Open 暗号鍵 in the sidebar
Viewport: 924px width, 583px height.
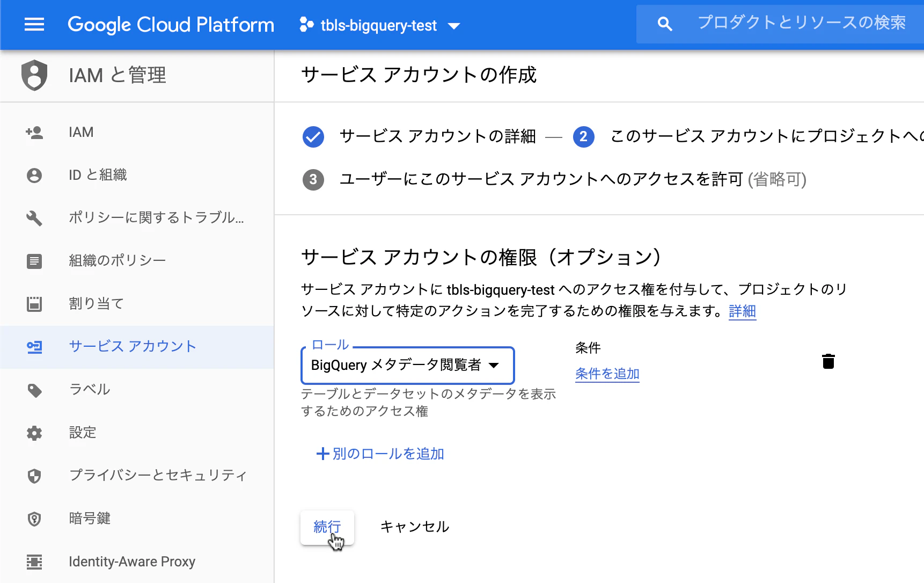click(137, 519)
